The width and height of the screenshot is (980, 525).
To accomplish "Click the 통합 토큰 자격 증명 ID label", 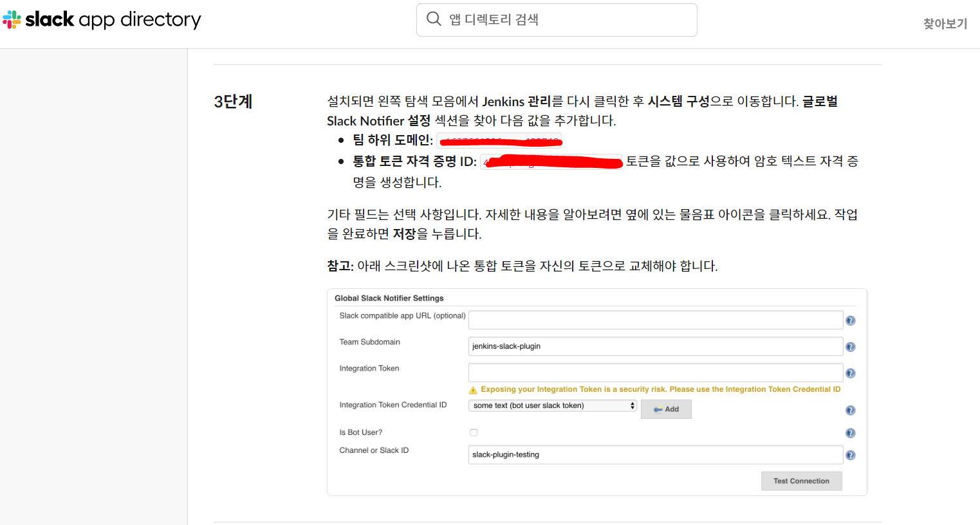I will click(x=414, y=161).
